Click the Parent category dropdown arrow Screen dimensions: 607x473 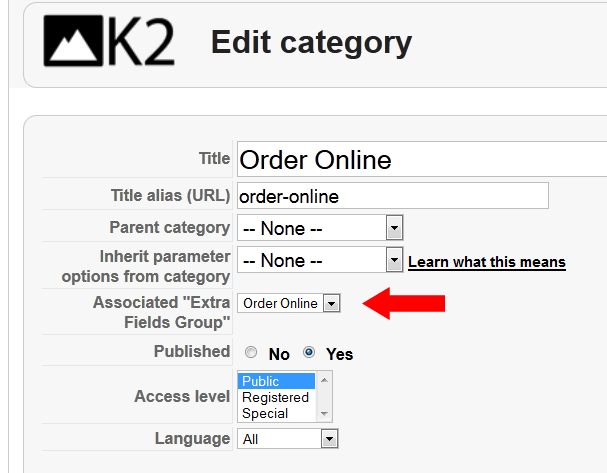coord(394,228)
